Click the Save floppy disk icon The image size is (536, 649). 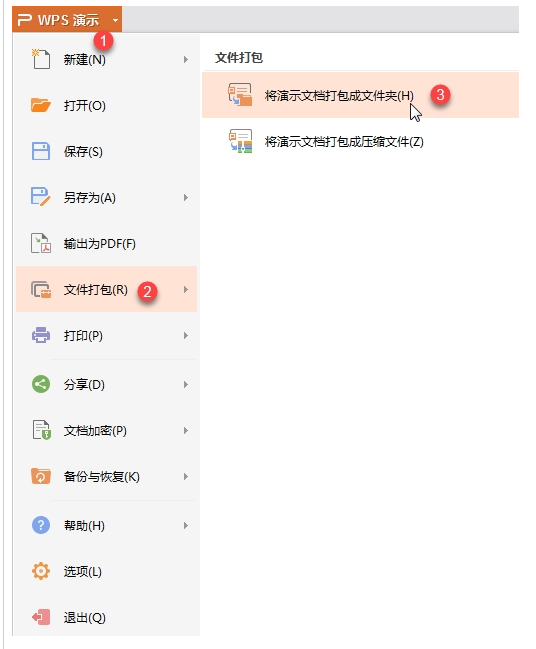point(41,151)
